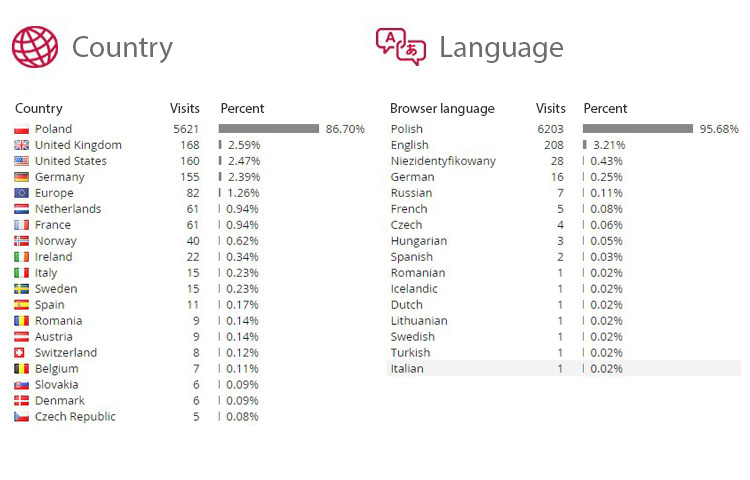Click the Polish 95.68% percentage bar

pyautogui.click(x=638, y=129)
